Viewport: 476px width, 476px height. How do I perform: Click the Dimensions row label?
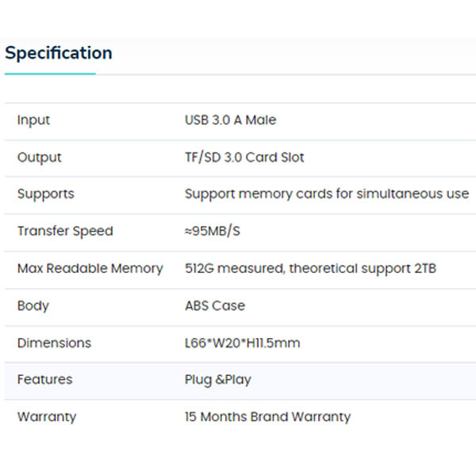tap(54, 343)
